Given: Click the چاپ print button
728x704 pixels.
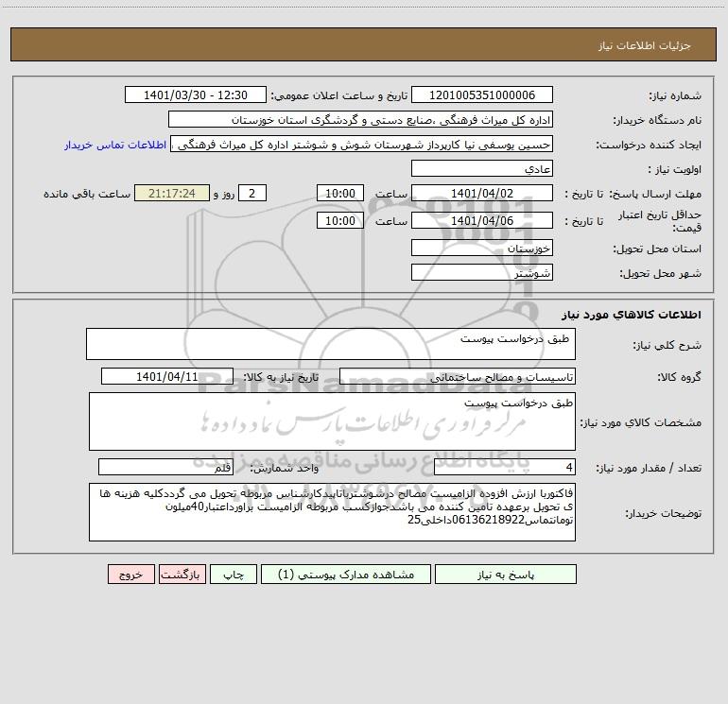Looking at the screenshot, I should [x=234, y=575].
